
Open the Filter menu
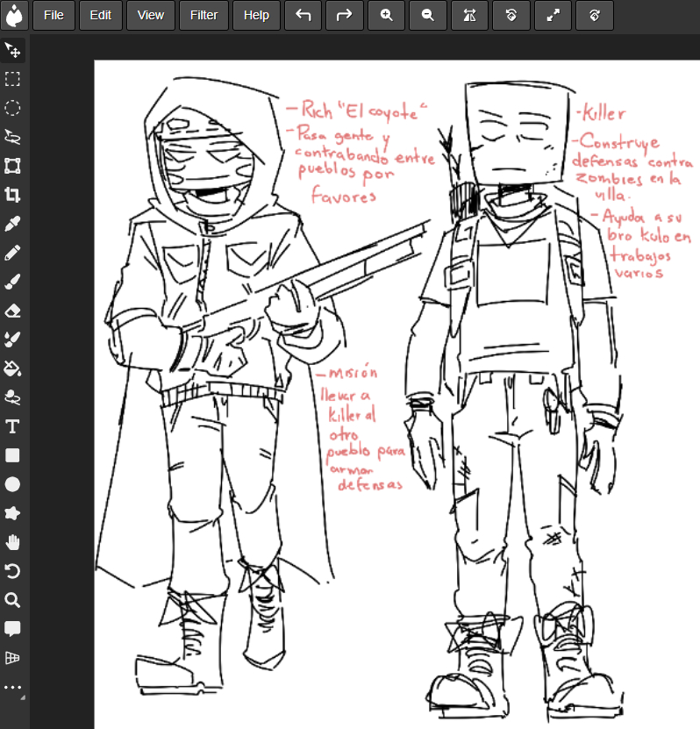click(204, 15)
